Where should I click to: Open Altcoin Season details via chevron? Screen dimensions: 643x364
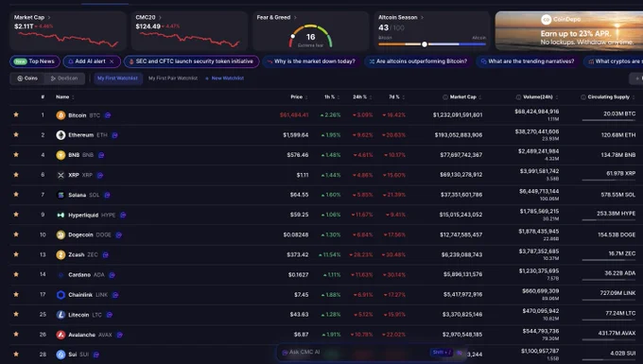(422, 17)
